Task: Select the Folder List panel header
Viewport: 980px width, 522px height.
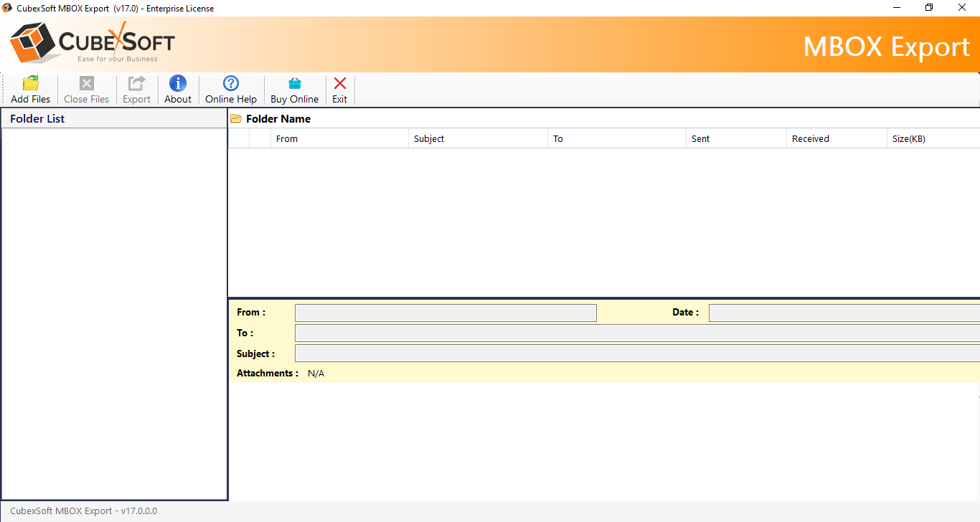Action: pyautogui.click(x=37, y=118)
